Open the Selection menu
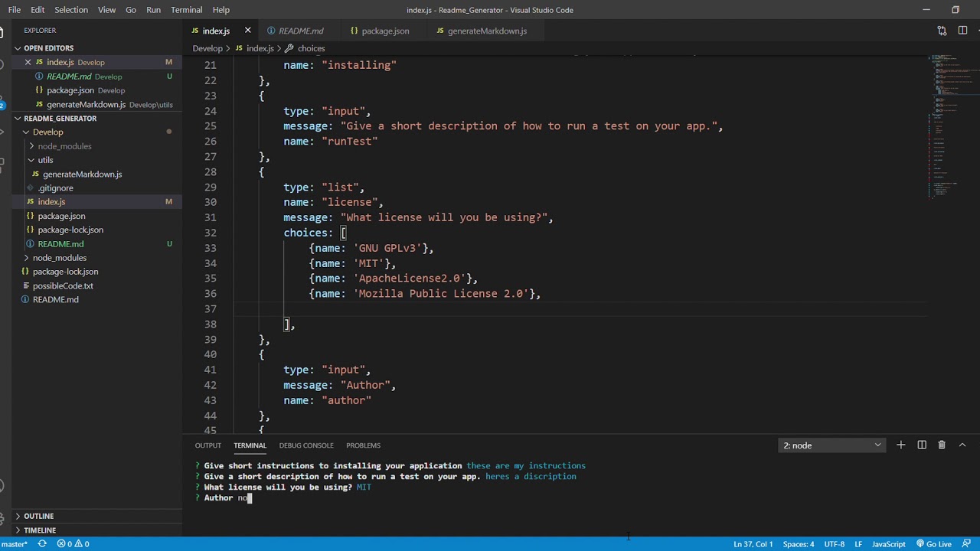This screenshot has height=551, width=980. [71, 10]
